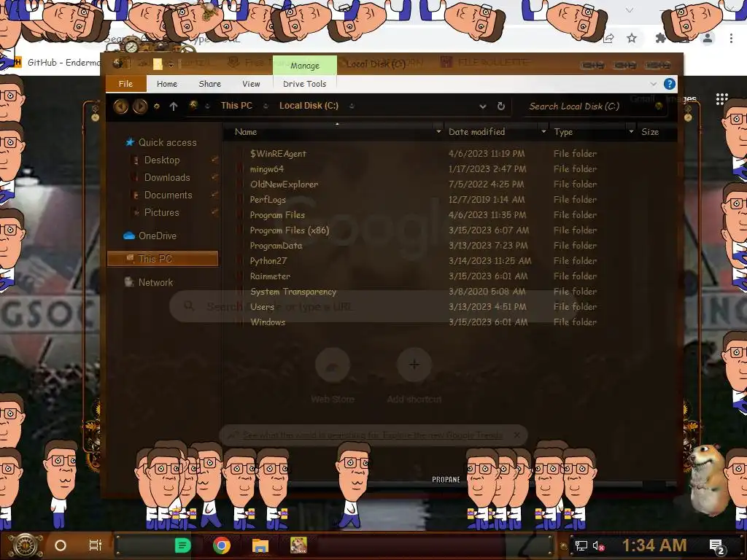The image size is (747, 560).
Task: Open Chrome profile avatar
Action: tap(708, 38)
